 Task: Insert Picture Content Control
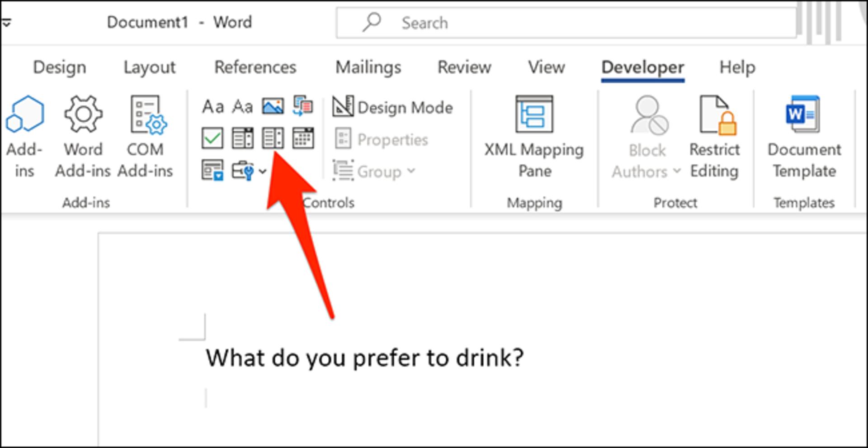click(273, 107)
